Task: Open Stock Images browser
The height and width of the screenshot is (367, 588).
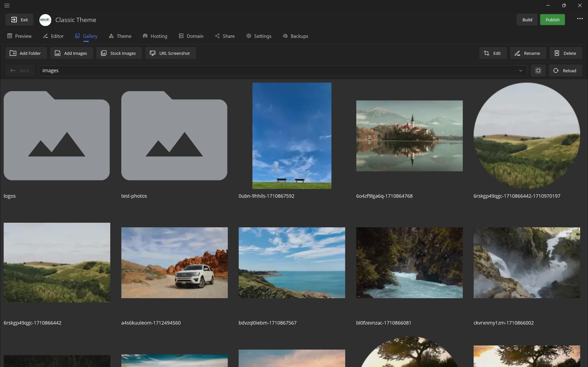Action: click(119, 53)
